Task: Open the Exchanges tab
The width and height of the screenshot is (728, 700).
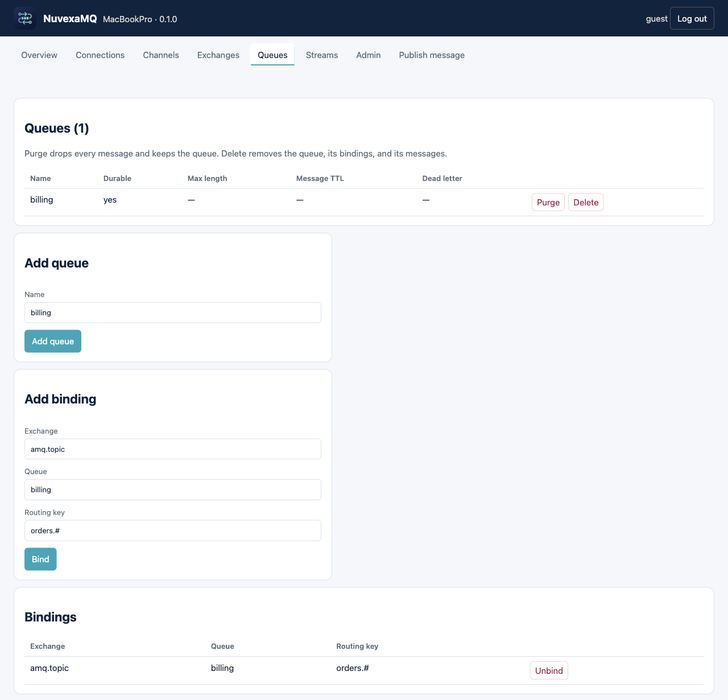Action: [218, 55]
